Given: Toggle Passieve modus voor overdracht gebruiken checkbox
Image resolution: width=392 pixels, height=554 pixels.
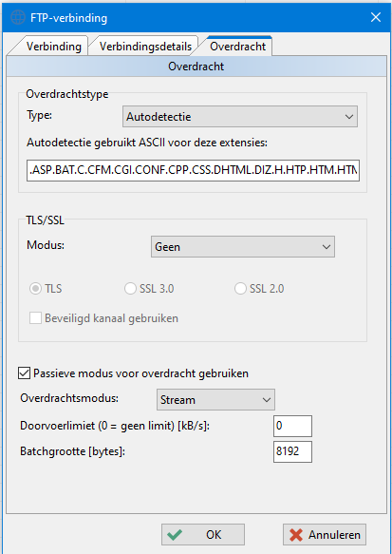Looking at the screenshot, I should [x=24, y=373].
